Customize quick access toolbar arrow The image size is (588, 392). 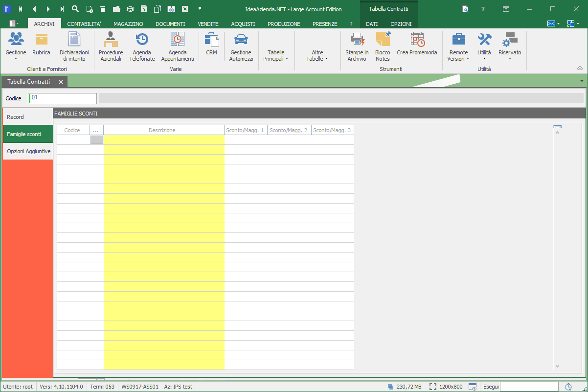tap(200, 9)
